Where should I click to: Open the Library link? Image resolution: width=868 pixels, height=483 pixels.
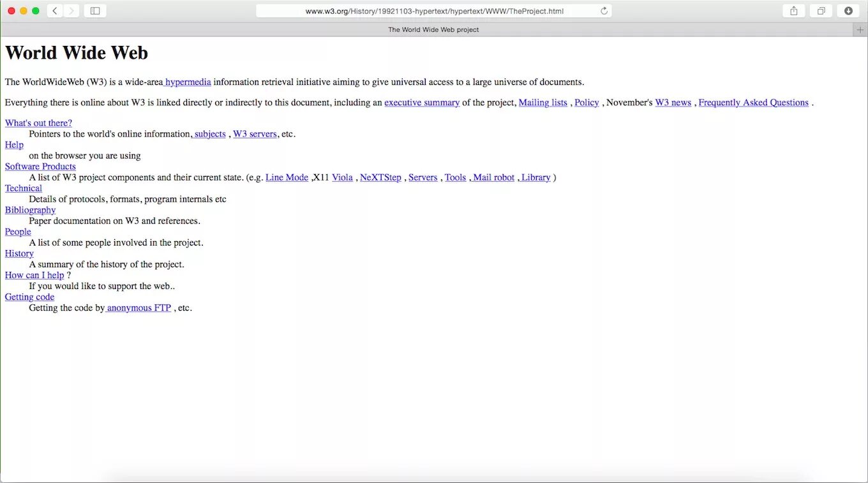tap(535, 177)
